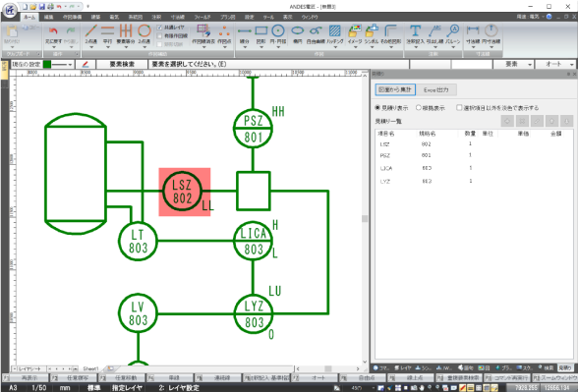578x392 pixels.
Task: Click the red pen icon beside current settings
Action: coord(86,64)
